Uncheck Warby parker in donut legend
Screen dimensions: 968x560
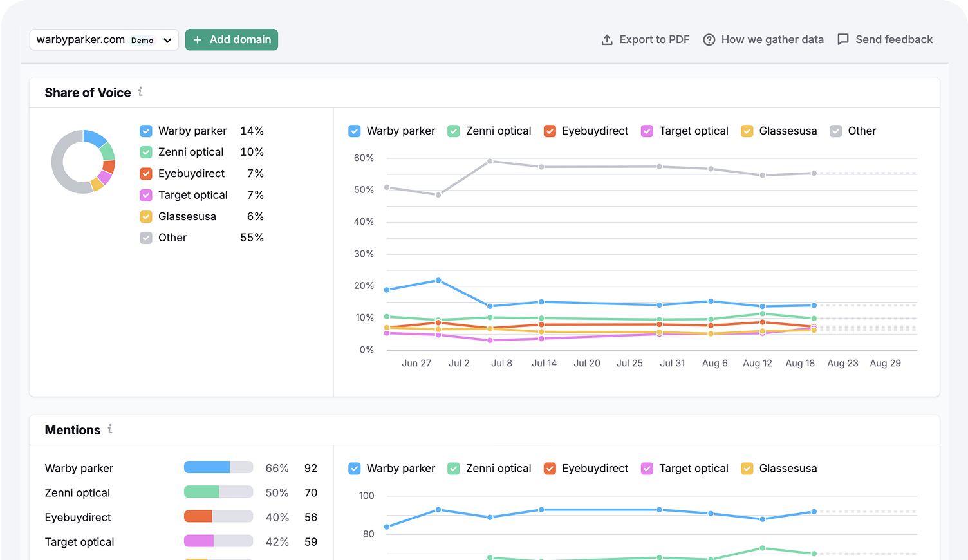[x=146, y=131]
